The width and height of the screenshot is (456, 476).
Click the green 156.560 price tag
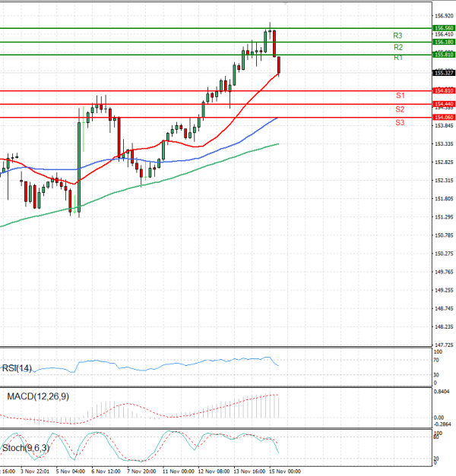point(443,27)
